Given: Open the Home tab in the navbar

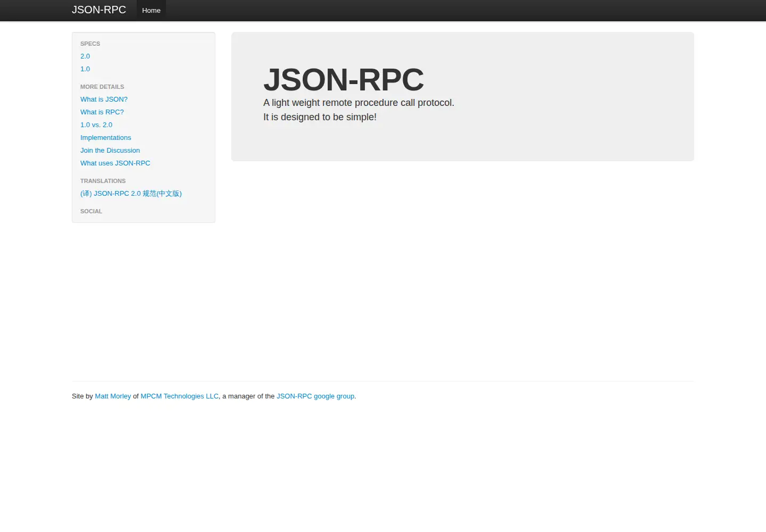Looking at the screenshot, I should coord(151,11).
